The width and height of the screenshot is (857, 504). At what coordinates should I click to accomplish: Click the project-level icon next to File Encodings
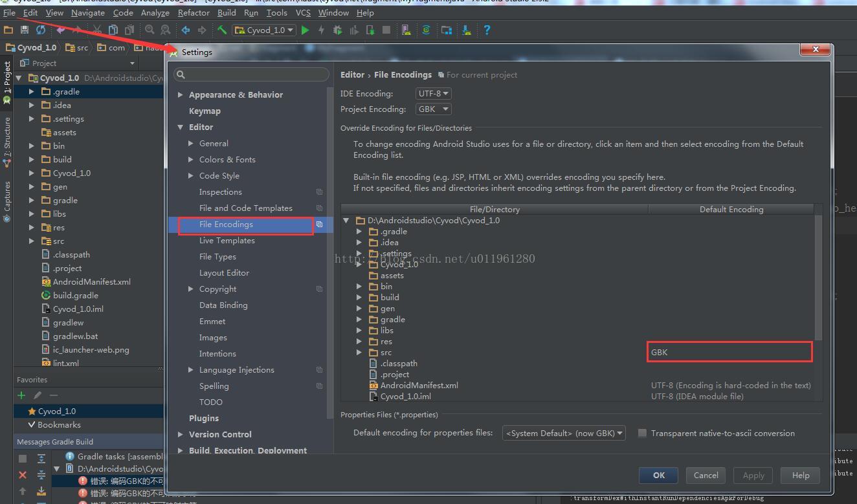point(319,225)
